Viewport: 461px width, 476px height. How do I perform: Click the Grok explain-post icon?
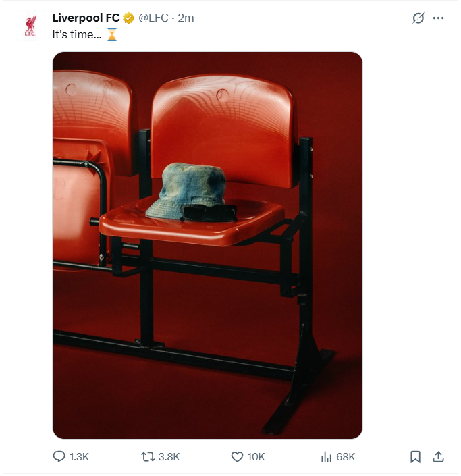(418, 18)
